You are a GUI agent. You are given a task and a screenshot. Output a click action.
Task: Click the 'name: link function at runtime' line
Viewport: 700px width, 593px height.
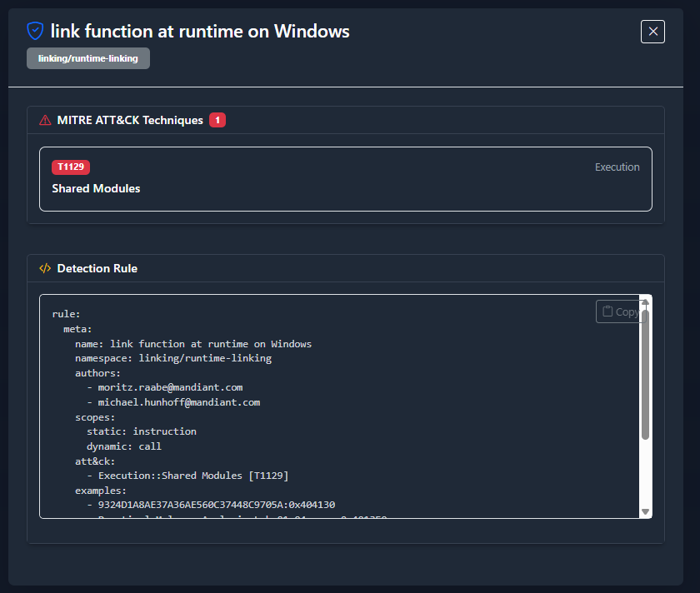193,344
